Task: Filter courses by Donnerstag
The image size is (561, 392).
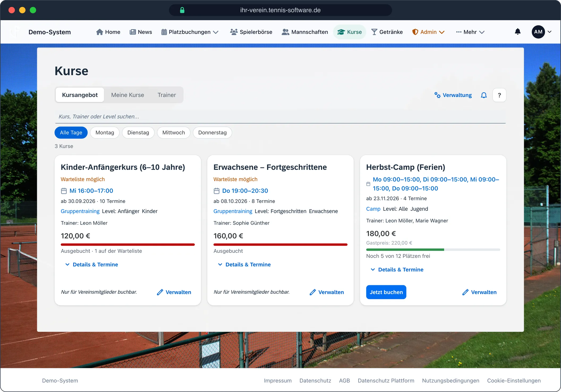Action: (212, 133)
